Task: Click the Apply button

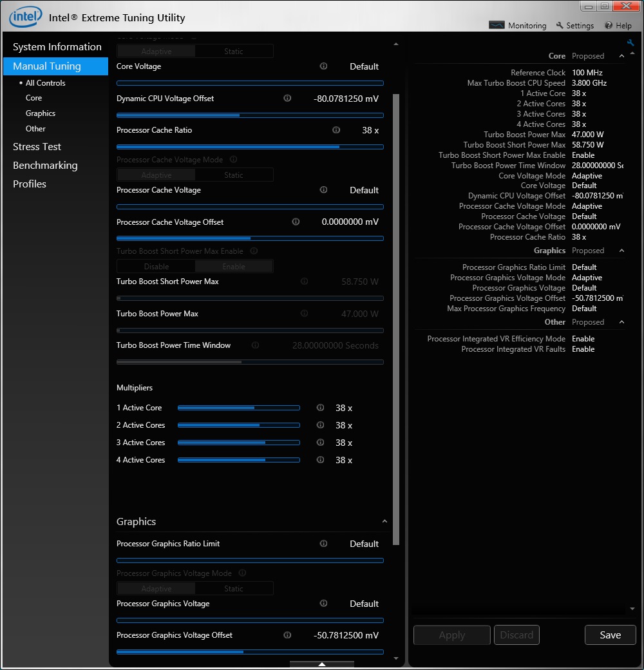Action: 452,635
